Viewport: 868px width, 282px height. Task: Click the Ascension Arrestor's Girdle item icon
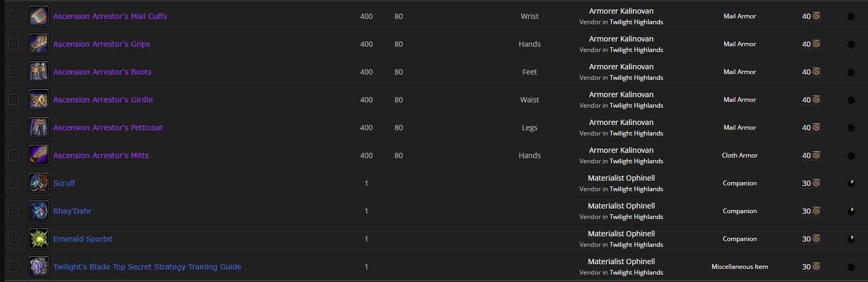(x=39, y=100)
